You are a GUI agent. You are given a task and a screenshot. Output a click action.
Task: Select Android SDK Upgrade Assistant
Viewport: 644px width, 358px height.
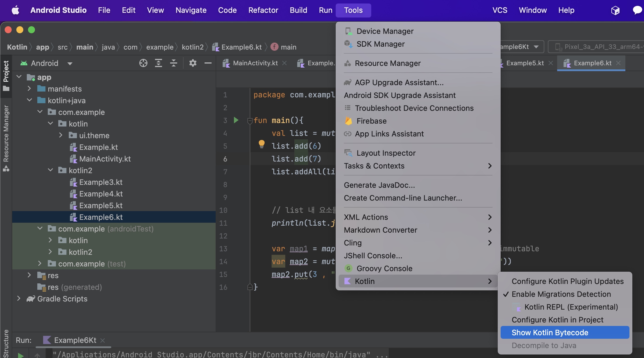click(x=418, y=95)
